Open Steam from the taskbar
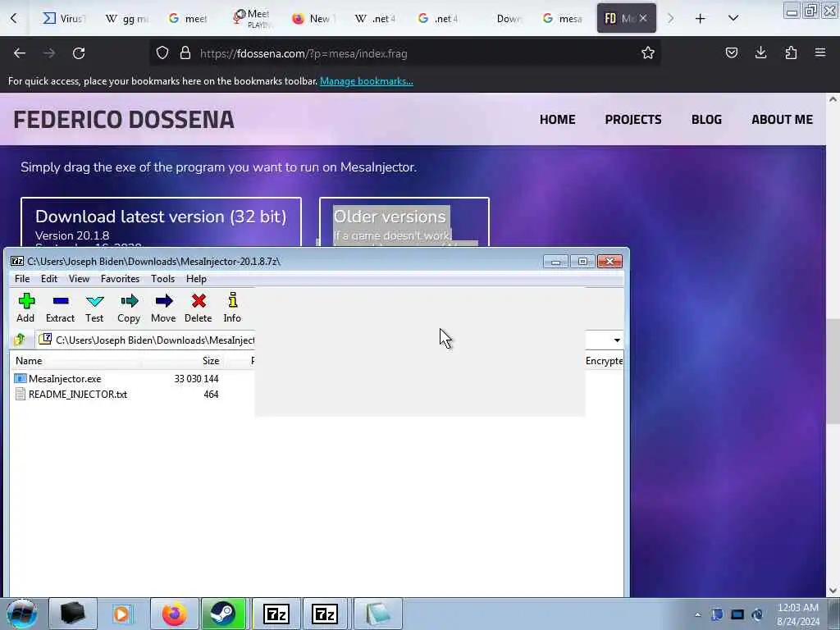The height and width of the screenshot is (630, 840). pyautogui.click(x=223, y=614)
